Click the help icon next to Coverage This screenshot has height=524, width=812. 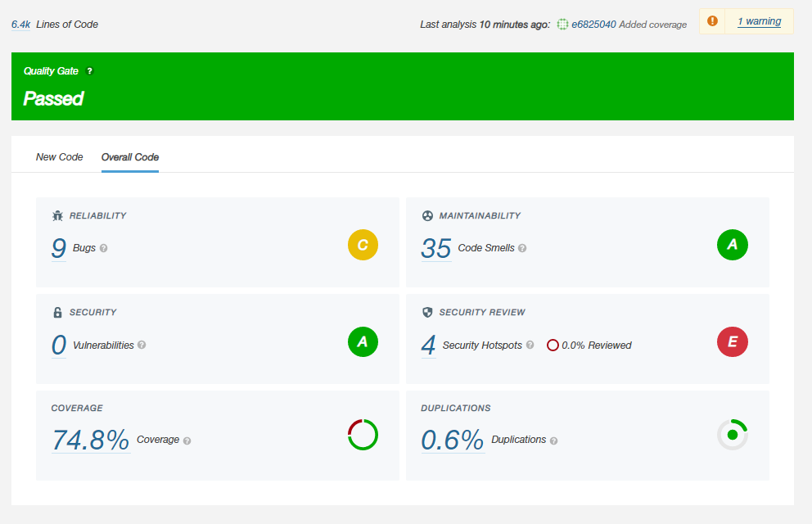[x=187, y=440]
